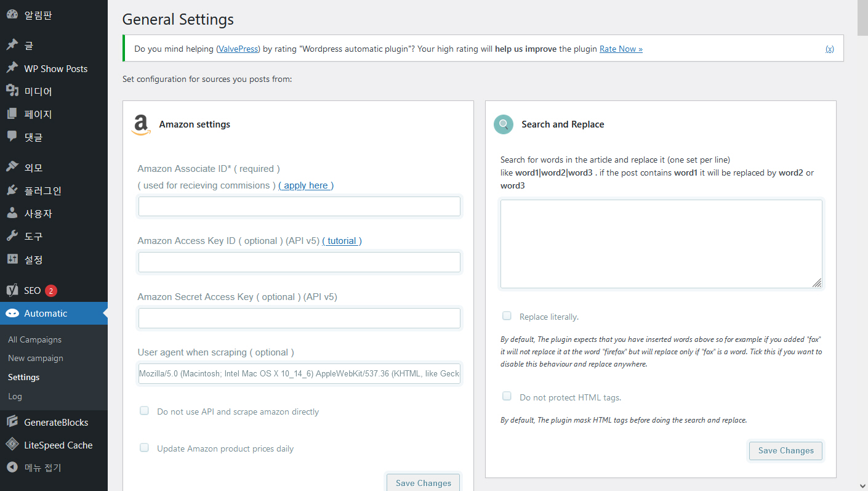Open All Campaigns submenu item
The image size is (868, 491).
pyautogui.click(x=35, y=339)
